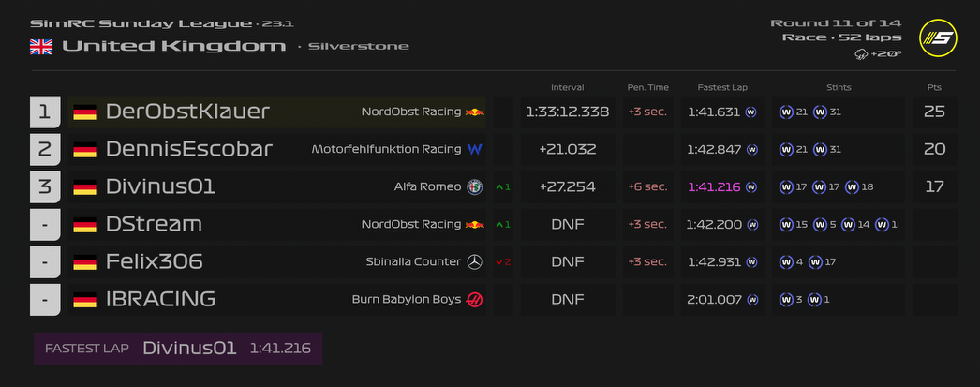Viewport: 980px width, 387px height.
Task: Click the purple Fastest Lap banner
Action: (x=178, y=348)
